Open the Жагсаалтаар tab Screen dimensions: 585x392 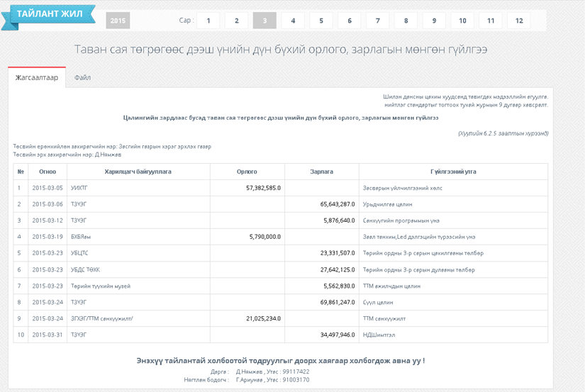(x=37, y=77)
